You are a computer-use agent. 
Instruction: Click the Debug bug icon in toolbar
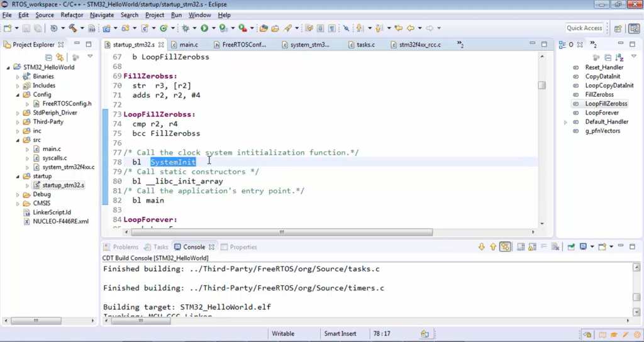185,28
